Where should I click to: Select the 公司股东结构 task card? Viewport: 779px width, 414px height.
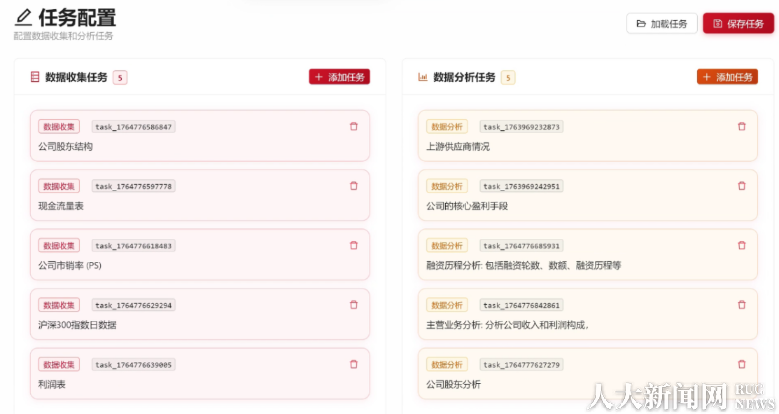point(200,146)
